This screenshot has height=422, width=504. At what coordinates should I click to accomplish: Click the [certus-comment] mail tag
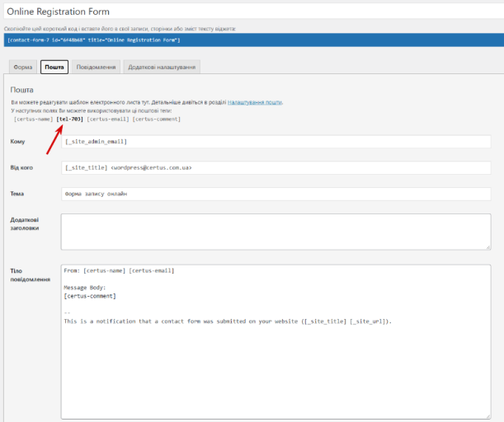coord(157,120)
